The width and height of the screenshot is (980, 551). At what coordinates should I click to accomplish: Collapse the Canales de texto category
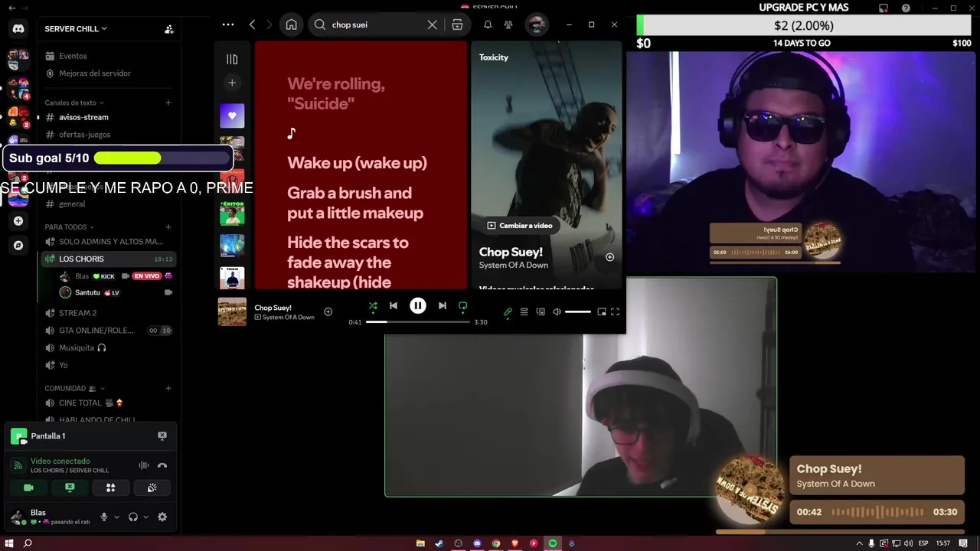click(73, 103)
